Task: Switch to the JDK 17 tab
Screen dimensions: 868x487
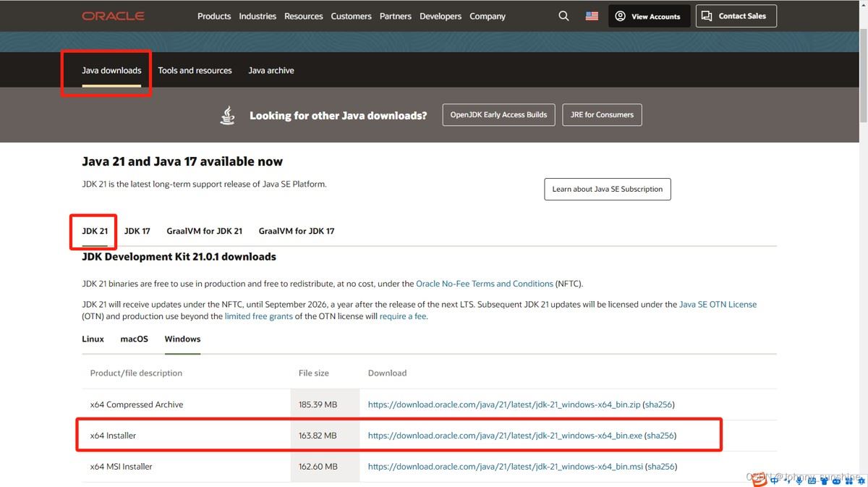Action: pyautogui.click(x=137, y=231)
